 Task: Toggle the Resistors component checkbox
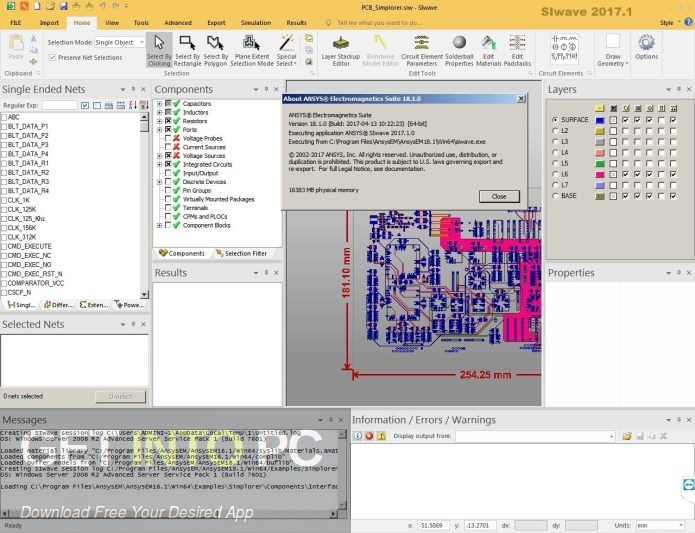click(168, 121)
